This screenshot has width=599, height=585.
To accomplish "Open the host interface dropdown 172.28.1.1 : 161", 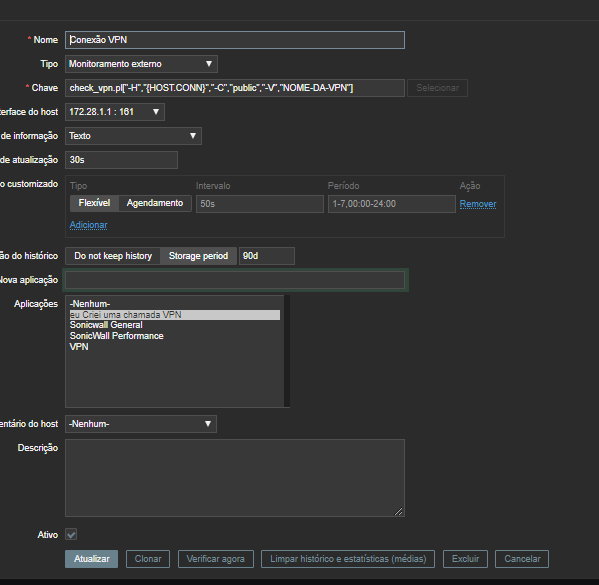I will pos(115,112).
